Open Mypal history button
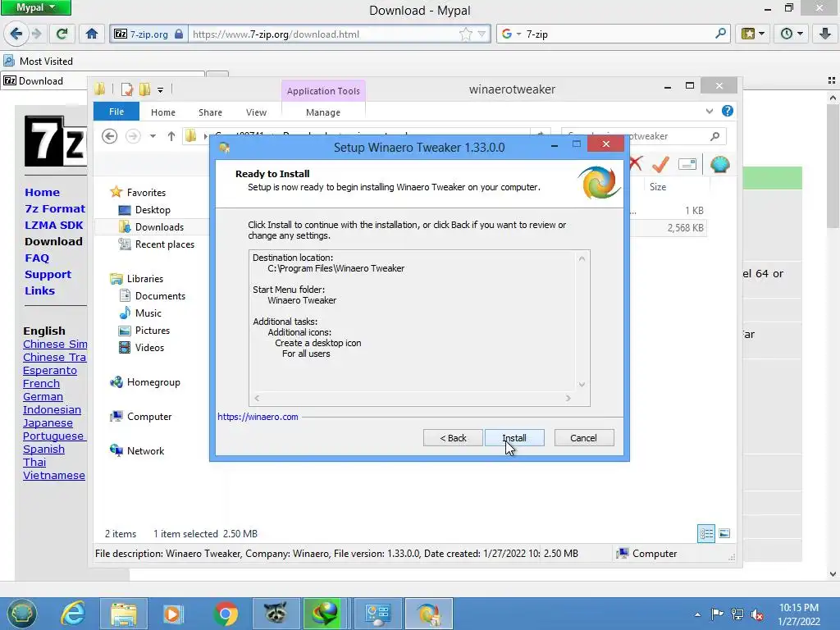Screen dimensions: 840x630 (792, 34)
